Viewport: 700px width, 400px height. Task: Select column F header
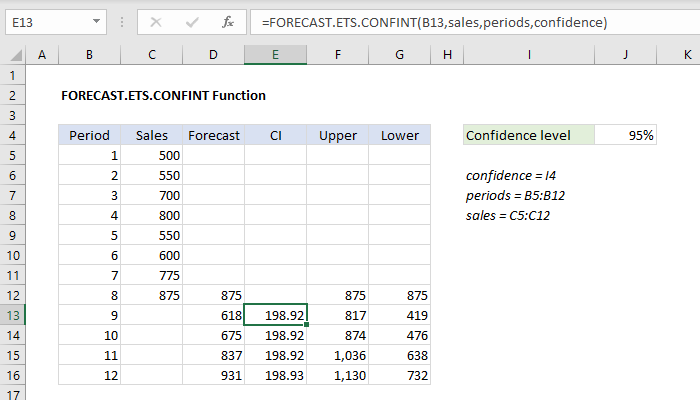coord(338,55)
